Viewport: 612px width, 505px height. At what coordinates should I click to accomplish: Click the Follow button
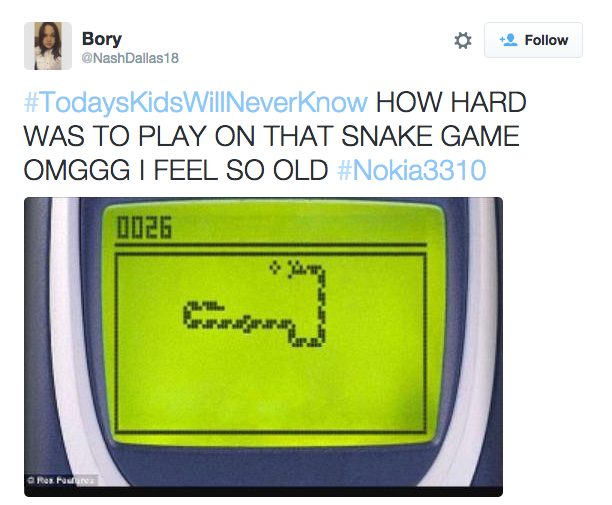pyautogui.click(x=533, y=40)
